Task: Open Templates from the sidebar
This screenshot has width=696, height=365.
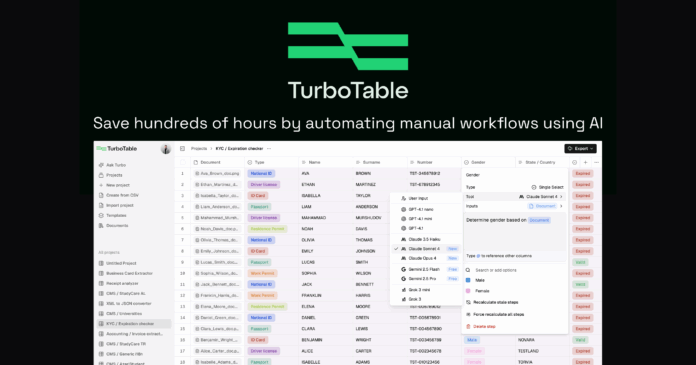Action: click(x=116, y=215)
